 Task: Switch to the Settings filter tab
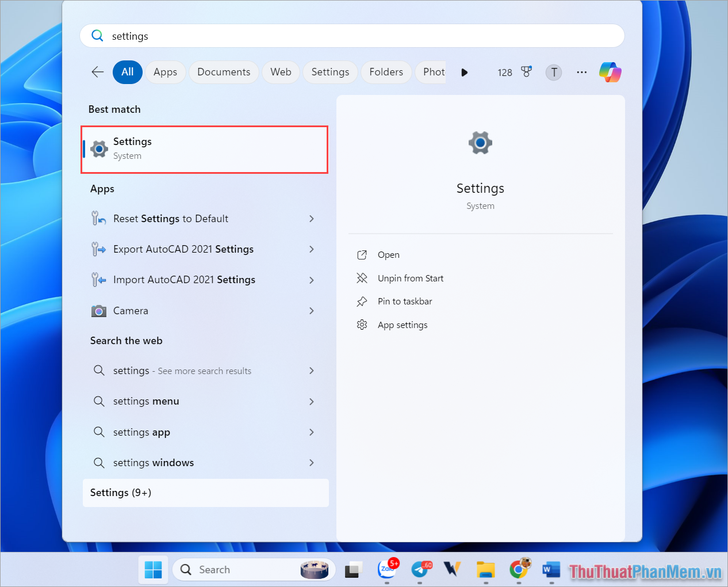[x=330, y=72]
